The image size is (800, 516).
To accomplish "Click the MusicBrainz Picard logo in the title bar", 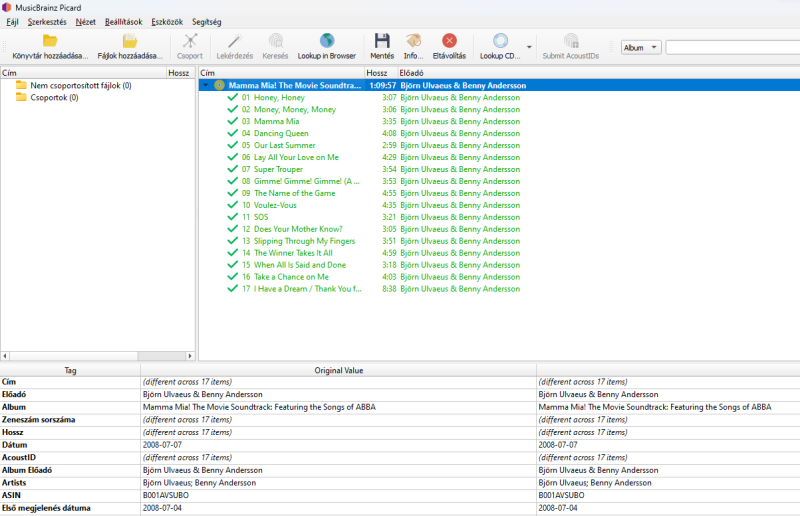I will 7,8.
